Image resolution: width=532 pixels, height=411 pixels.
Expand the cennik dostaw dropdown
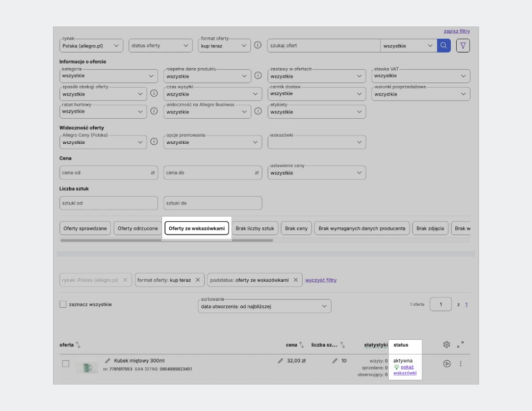tap(316, 94)
